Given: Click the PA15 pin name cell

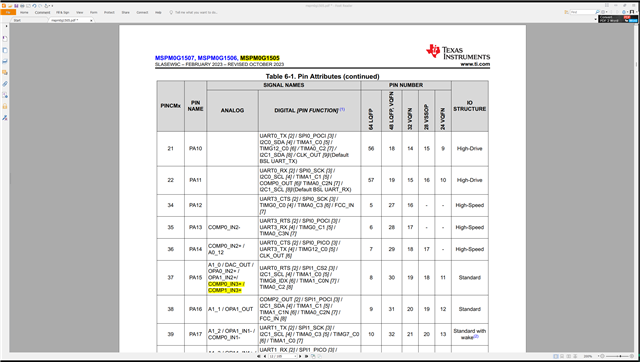Looking at the screenshot, I should (196, 278).
